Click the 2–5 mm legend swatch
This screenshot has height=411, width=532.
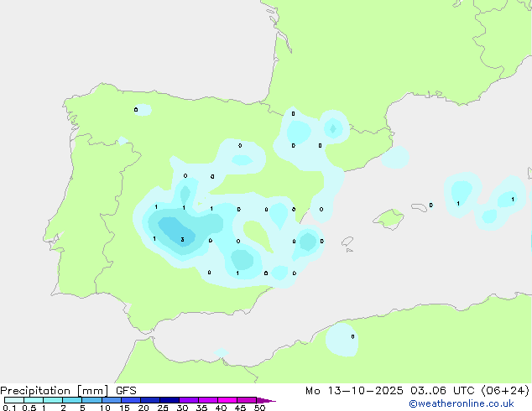click(72, 400)
